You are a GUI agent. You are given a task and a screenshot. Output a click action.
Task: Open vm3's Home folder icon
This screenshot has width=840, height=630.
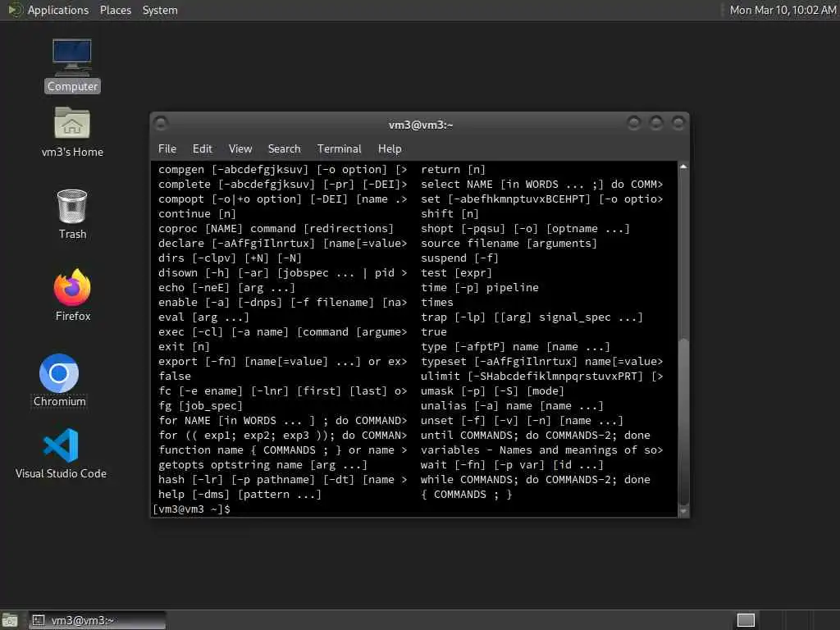point(72,132)
